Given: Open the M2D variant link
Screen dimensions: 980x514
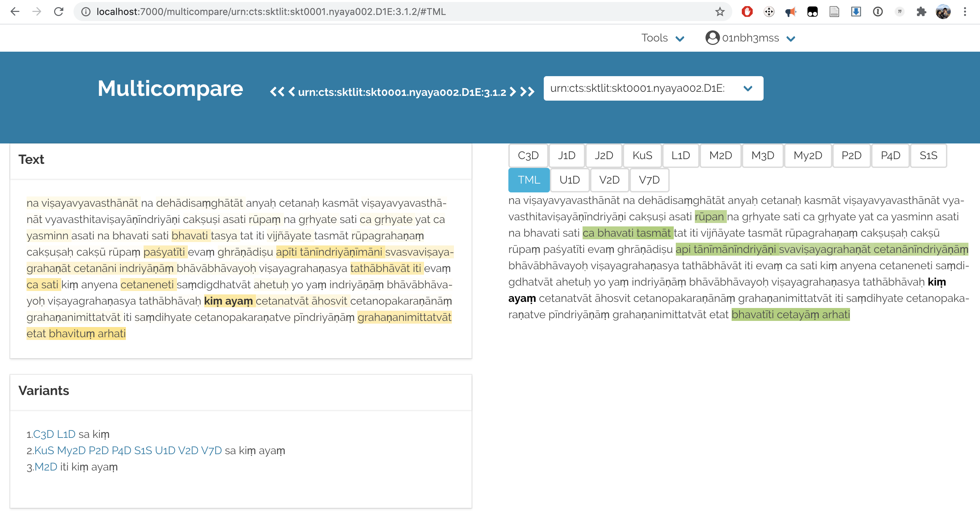Looking at the screenshot, I should pos(46,467).
